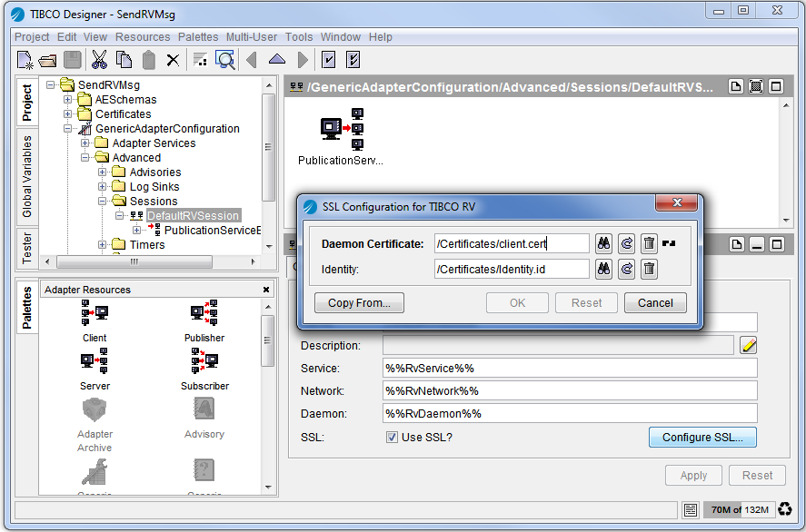Expand the Adapter Services folder
Viewport: 806px width, 532px height.
[x=85, y=143]
